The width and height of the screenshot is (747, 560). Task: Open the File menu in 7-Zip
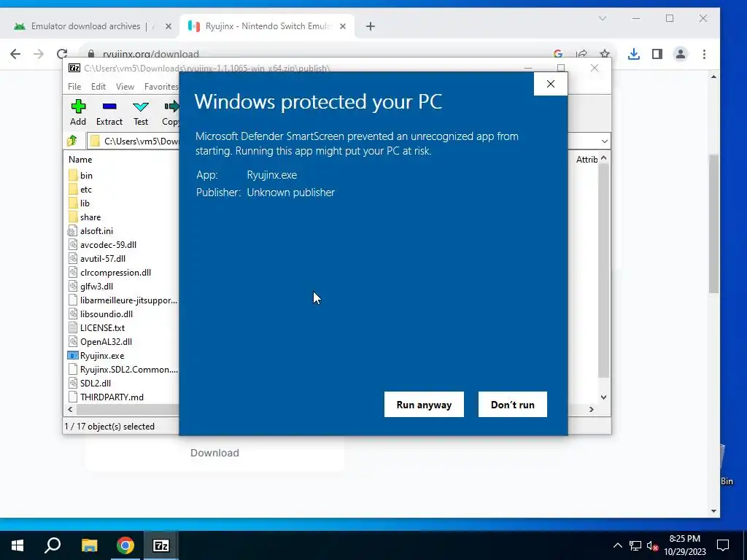click(74, 86)
